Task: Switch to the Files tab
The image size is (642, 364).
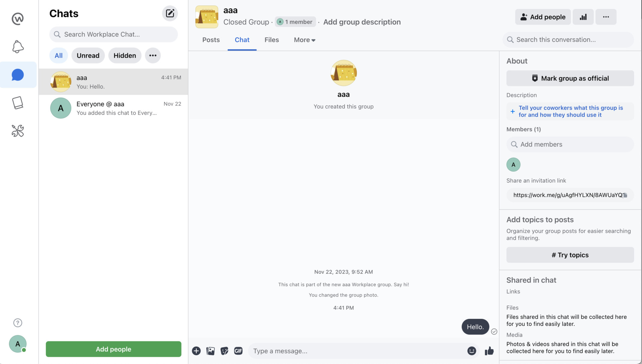Action: [272, 40]
